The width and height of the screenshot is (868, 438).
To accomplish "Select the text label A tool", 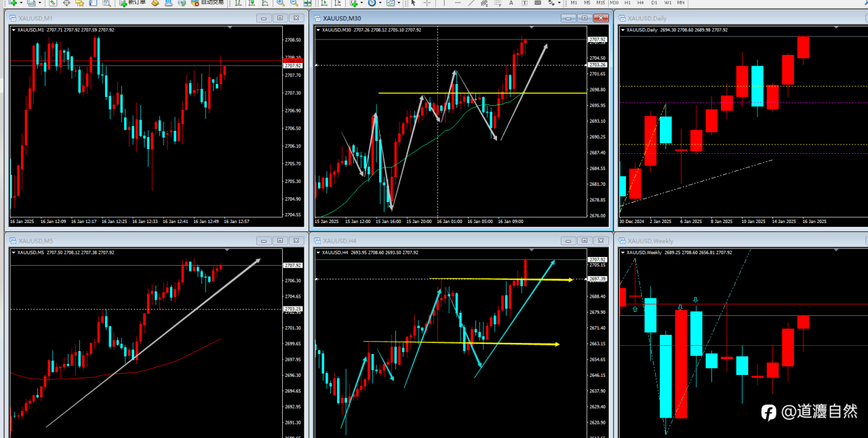I will click(x=511, y=3).
